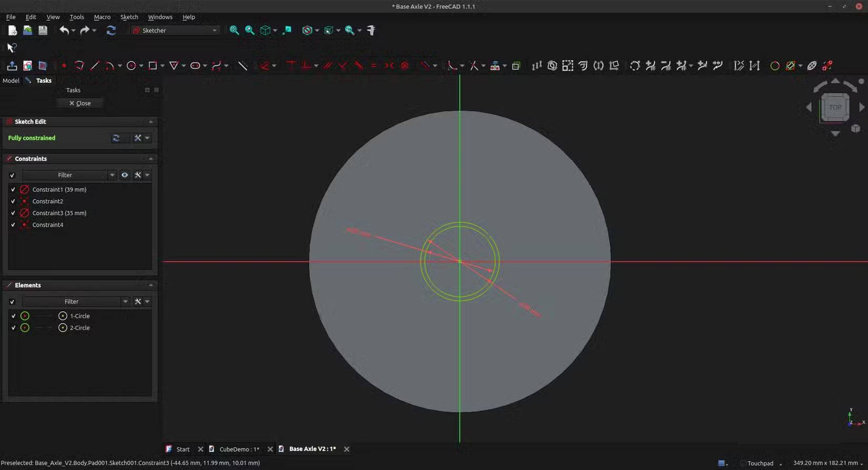Apply the Equal constraint tool

374,66
